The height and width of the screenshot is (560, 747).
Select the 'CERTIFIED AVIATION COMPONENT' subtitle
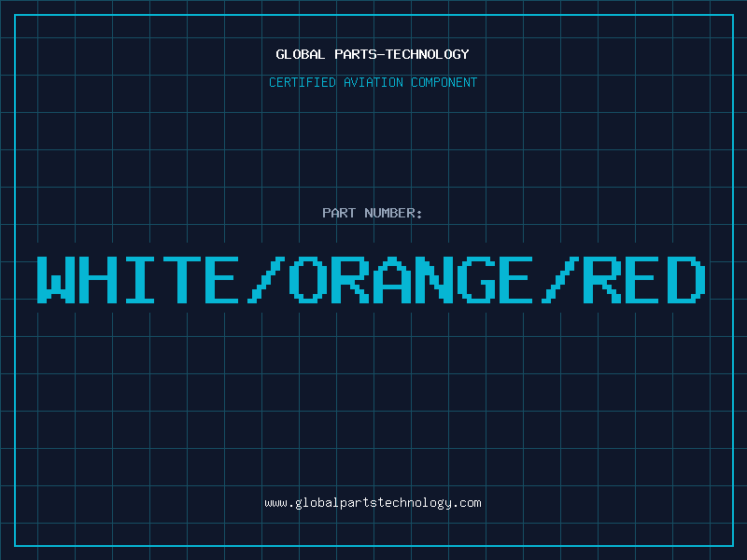coord(373,82)
